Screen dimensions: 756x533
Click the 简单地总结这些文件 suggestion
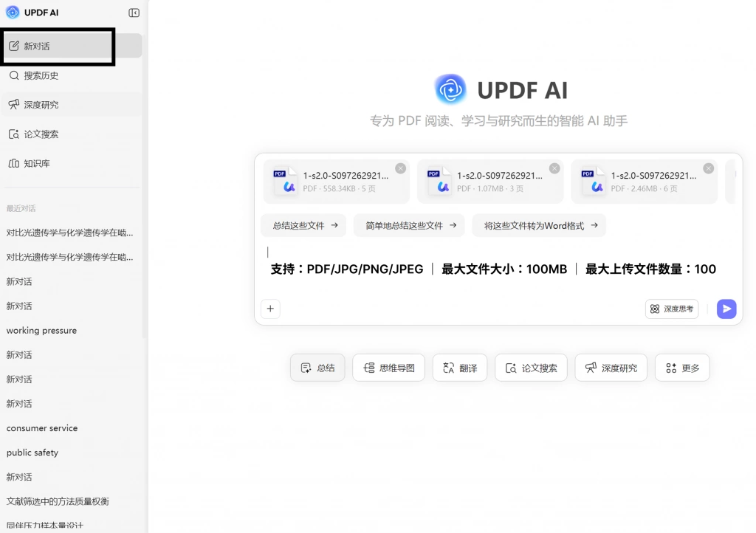tap(409, 226)
